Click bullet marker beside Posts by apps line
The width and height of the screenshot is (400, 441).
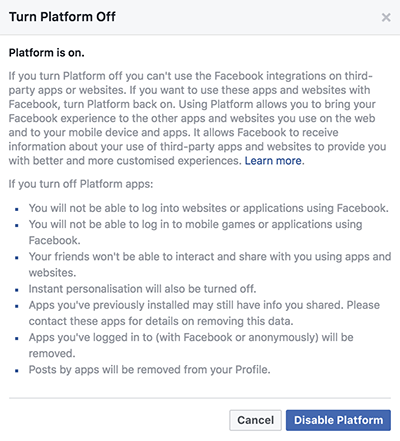[x=17, y=371]
